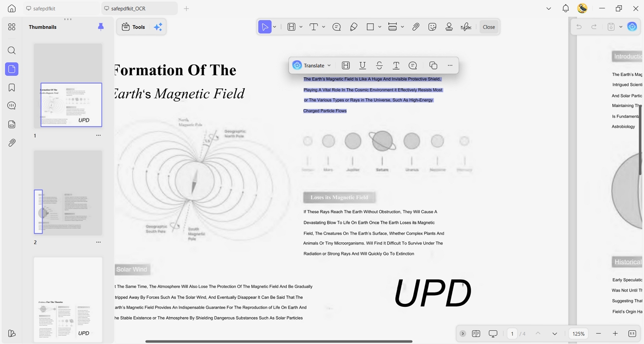Open UPDF AI icon at top right
The width and height of the screenshot is (644, 344).
(632, 27)
